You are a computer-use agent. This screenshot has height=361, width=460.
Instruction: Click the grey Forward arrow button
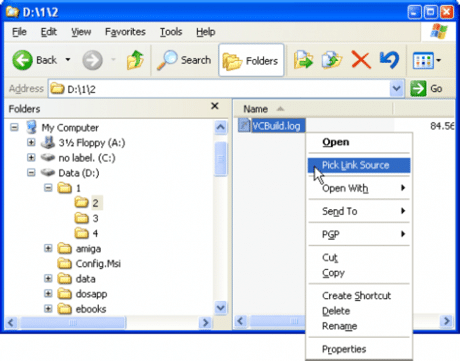point(92,60)
